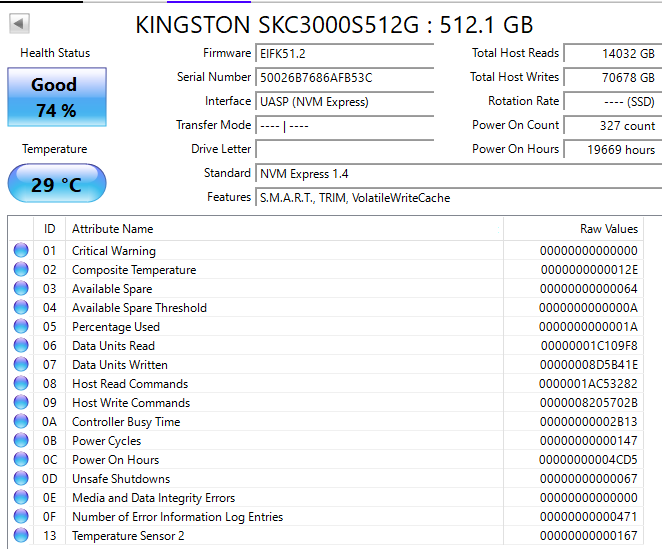Select the Unsafe Shutdowns attribute name
The height and width of the screenshot is (549, 662).
coord(121,479)
